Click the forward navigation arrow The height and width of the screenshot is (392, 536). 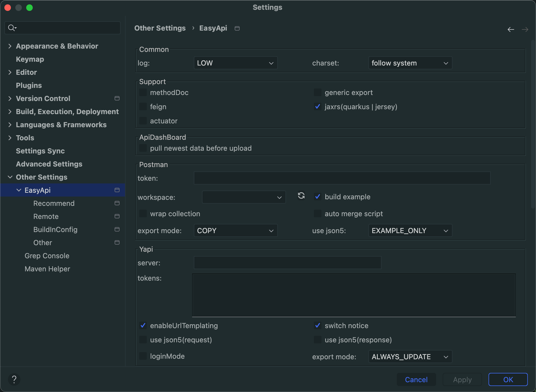pos(525,29)
